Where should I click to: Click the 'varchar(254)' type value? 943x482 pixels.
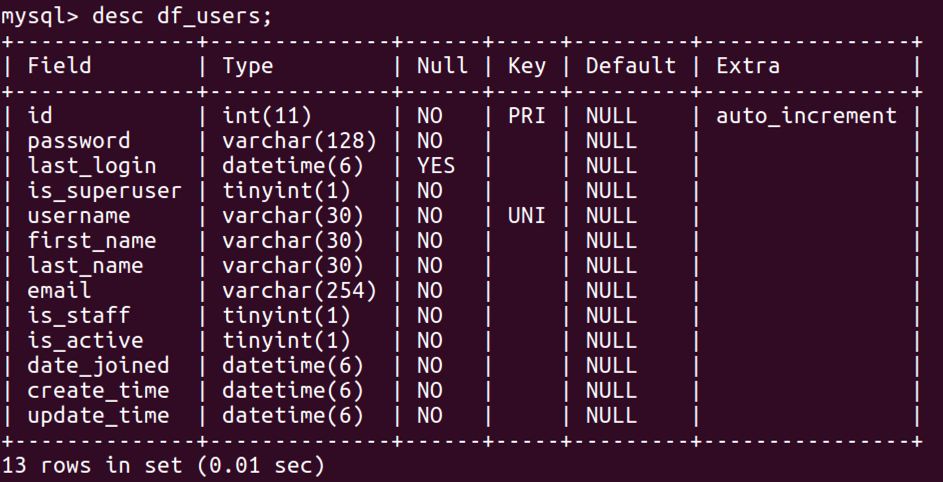pos(299,291)
